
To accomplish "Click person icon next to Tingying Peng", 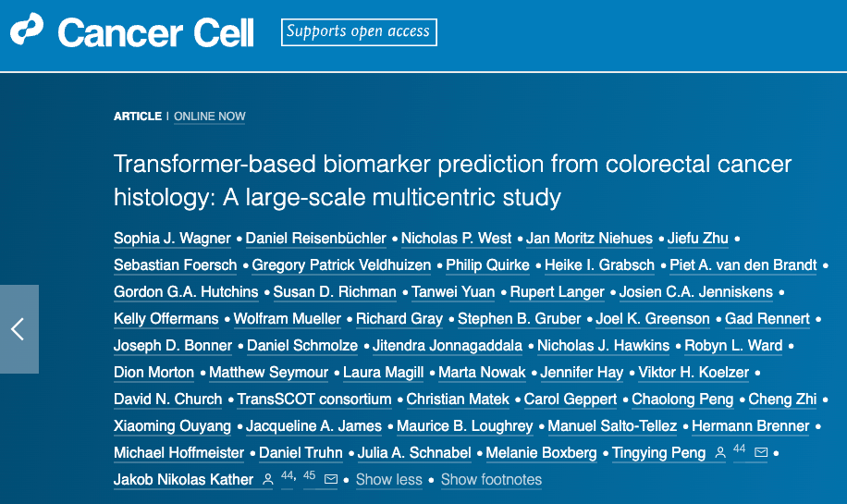I will tap(721, 453).
